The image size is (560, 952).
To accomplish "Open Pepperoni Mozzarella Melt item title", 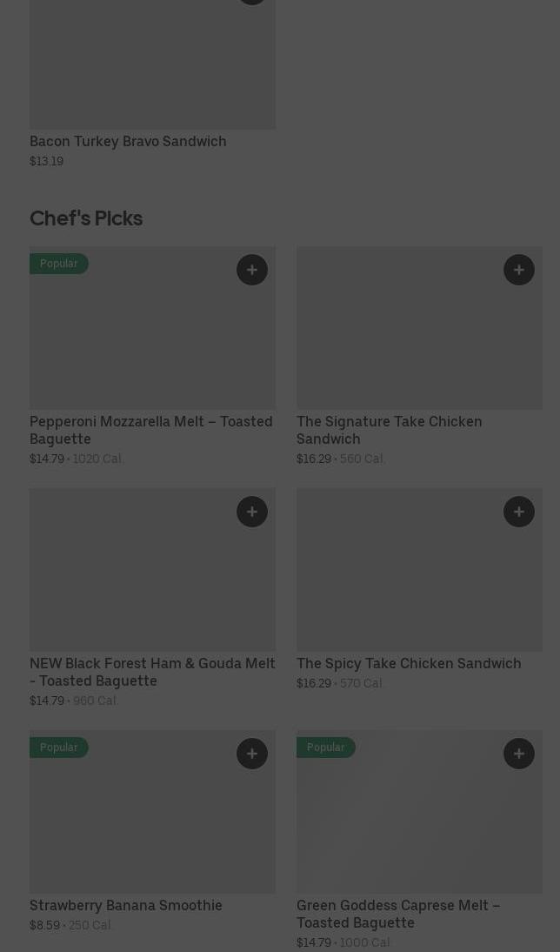I will coord(151,430).
